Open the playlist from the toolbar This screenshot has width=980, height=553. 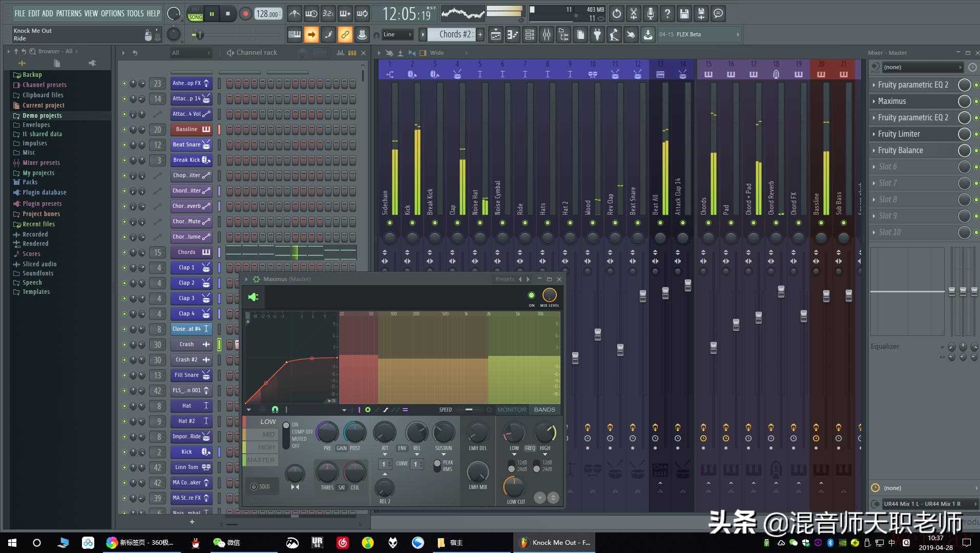coord(495,35)
